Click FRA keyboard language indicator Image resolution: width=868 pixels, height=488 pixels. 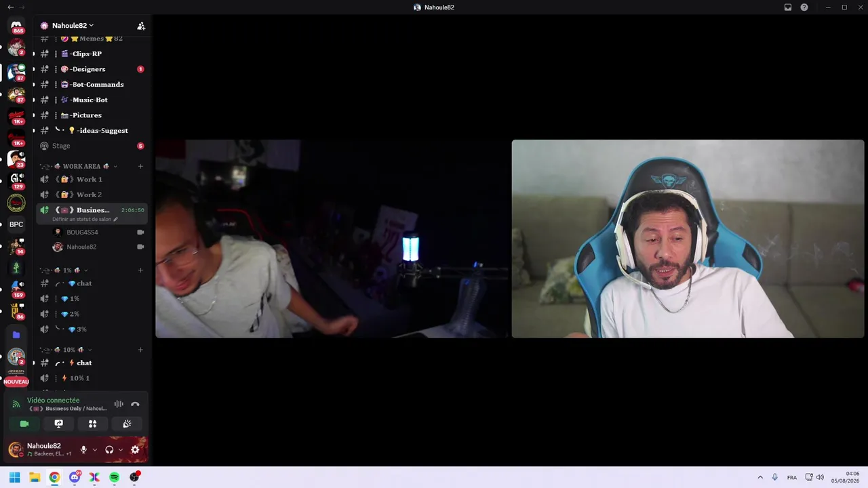coord(792,477)
